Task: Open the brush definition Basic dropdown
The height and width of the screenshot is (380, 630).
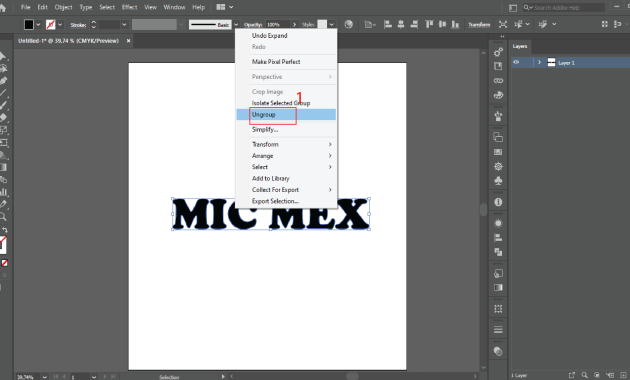Action: click(x=236, y=25)
